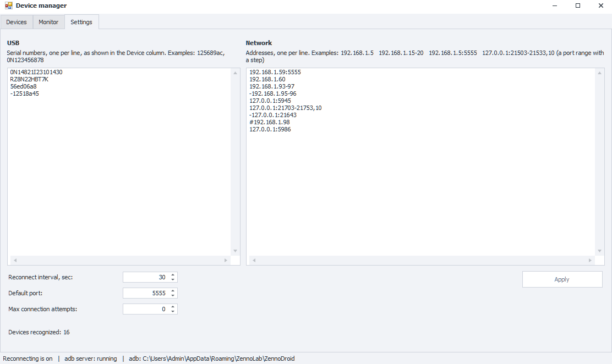Click Network list scroll down arrow
This screenshot has width=612, height=364.
[599, 251]
